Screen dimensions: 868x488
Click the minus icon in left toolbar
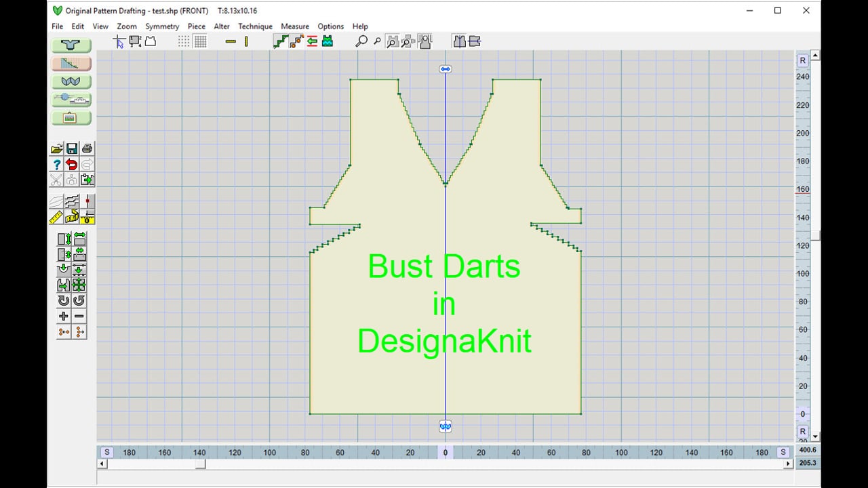coord(79,316)
